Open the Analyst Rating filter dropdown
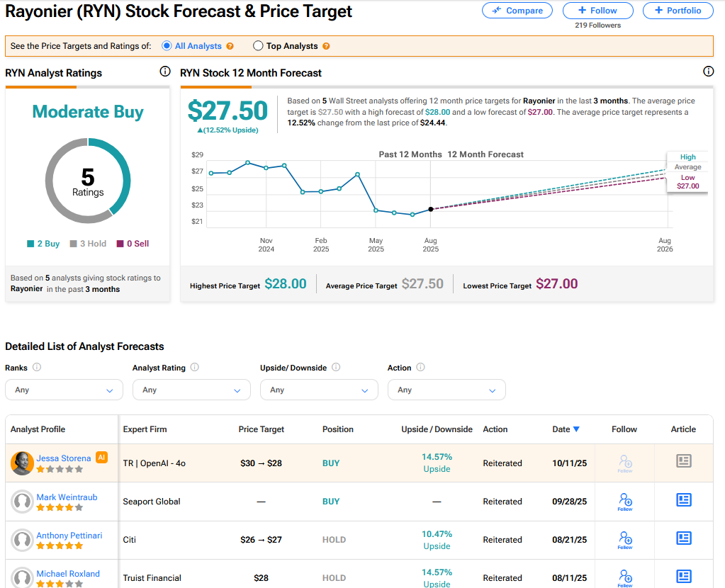Image resolution: width=725 pixels, height=588 pixels. click(x=191, y=390)
